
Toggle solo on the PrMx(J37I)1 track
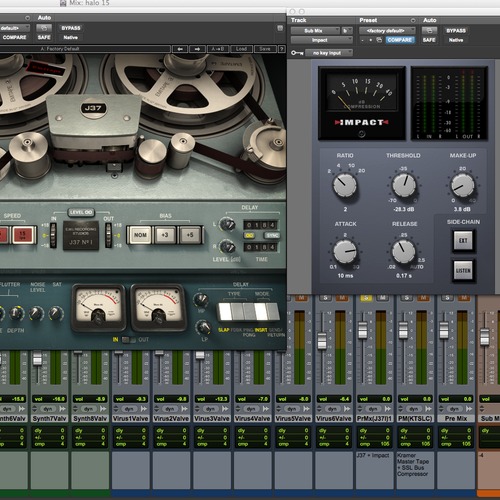(x=366, y=298)
